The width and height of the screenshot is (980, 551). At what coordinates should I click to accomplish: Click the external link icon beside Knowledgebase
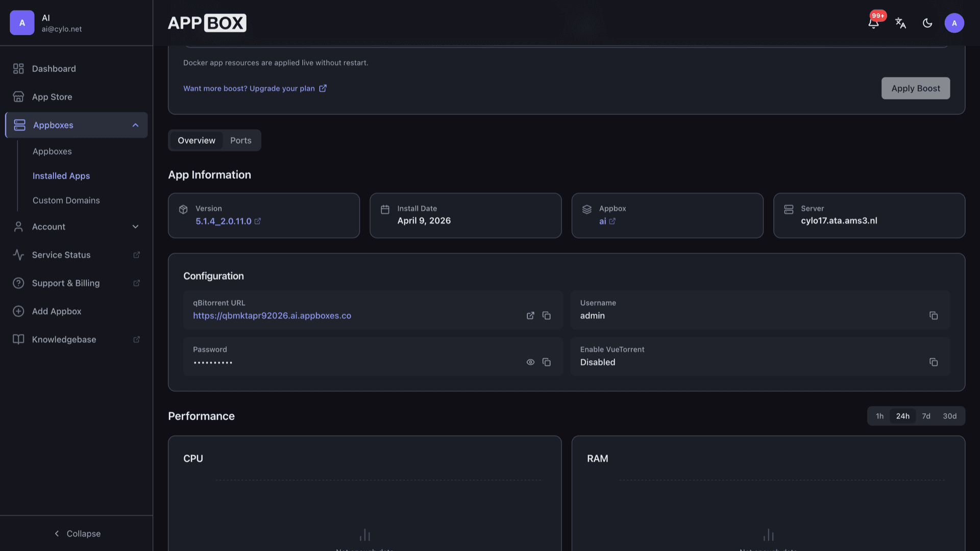[x=136, y=339]
